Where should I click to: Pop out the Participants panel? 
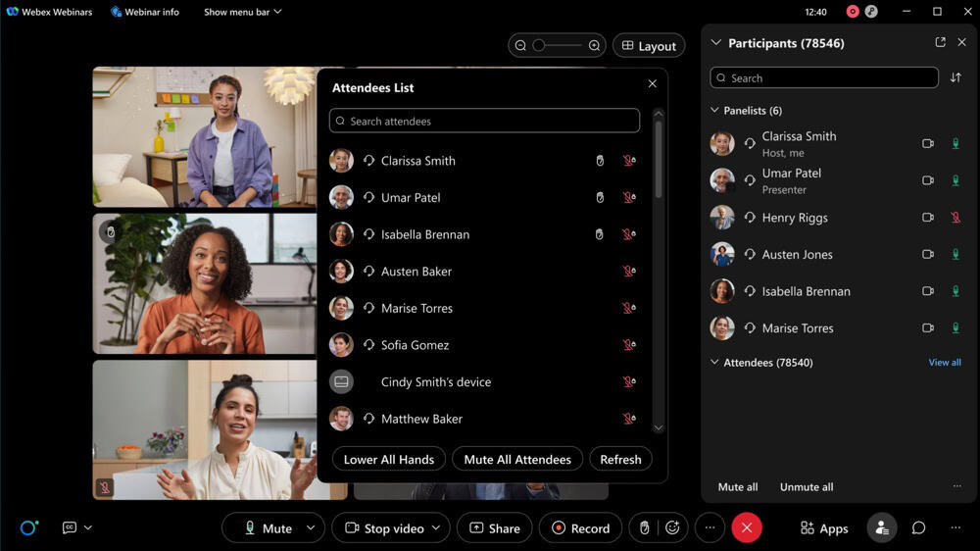[940, 42]
